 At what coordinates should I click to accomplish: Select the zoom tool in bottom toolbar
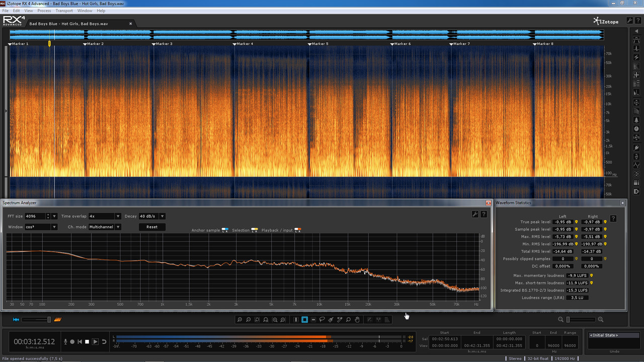click(348, 320)
